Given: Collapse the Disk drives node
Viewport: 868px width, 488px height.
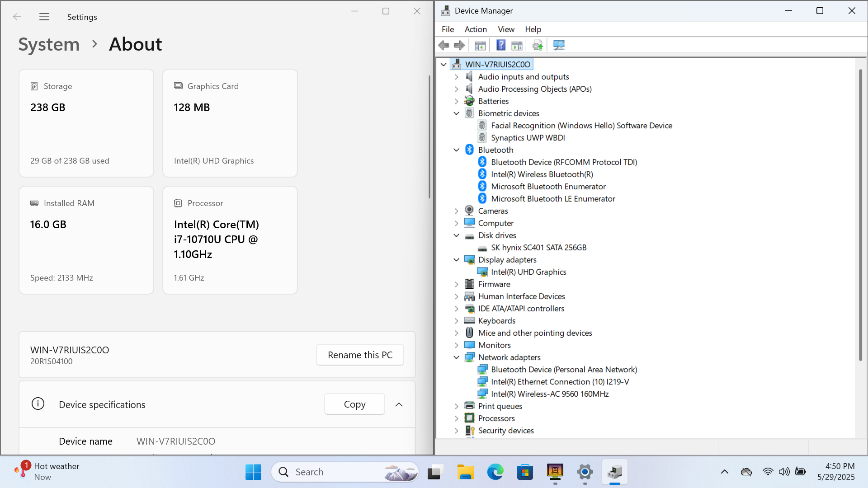Looking at the screenshot, I should 456,235.
